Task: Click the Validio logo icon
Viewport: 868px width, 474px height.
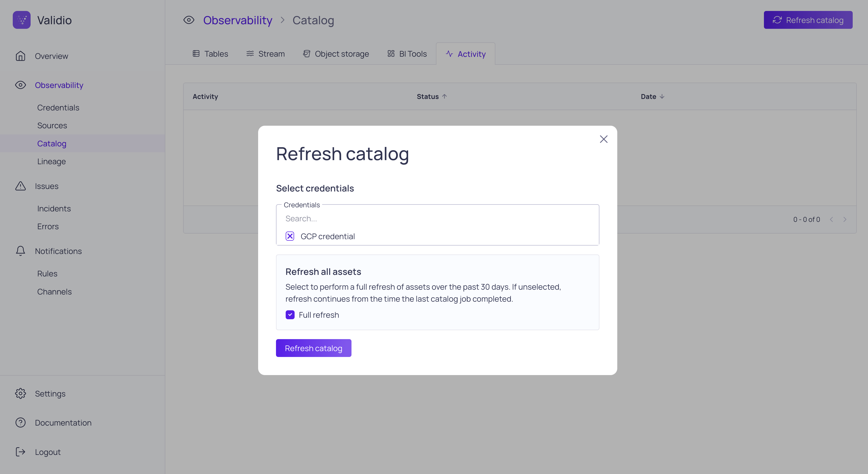Action: point(22,20)
